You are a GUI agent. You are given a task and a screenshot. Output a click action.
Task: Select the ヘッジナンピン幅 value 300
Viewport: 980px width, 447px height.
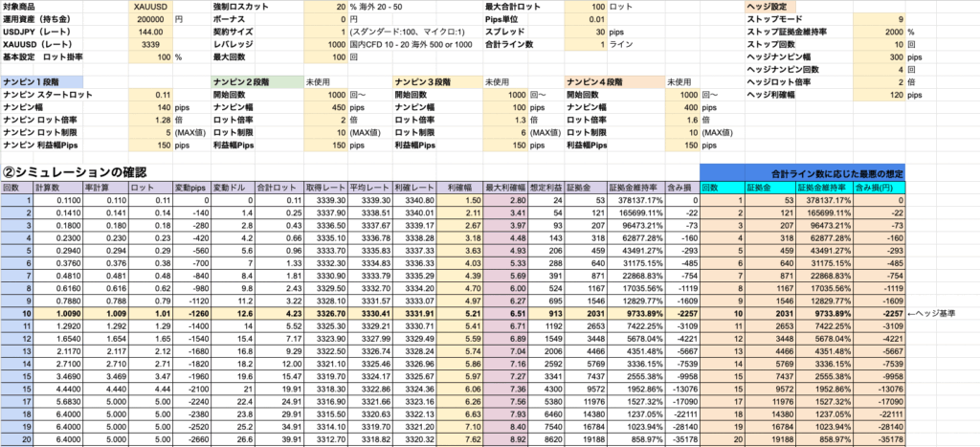pyautogui.click(x=880, y=56)
